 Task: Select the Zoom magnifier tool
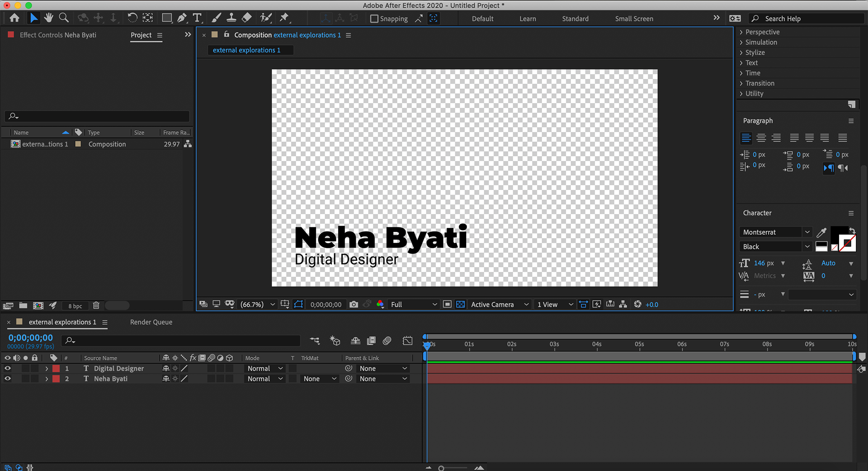click(x=64, y=18)
